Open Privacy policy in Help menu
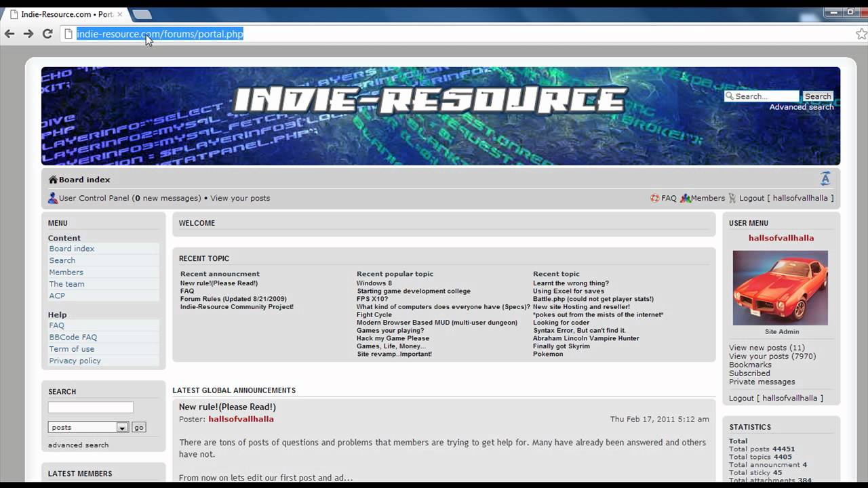868x488 pixels. 75,361
